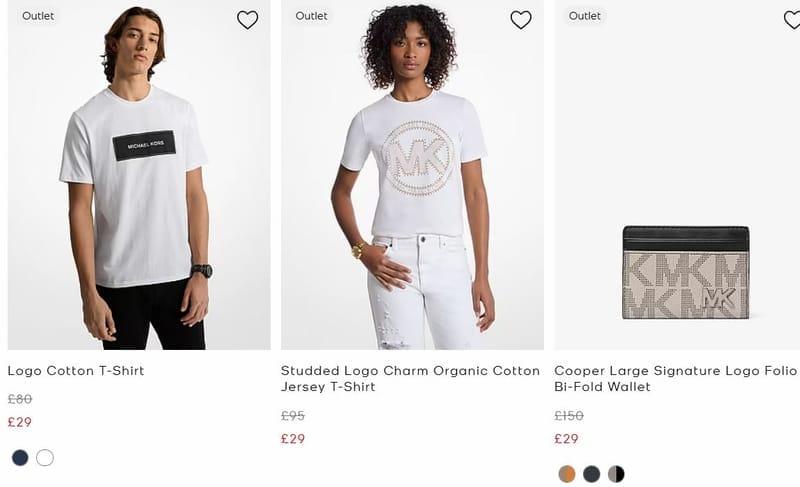
Task: Click £29 sale price of Logo Cotton T-Shirt
Action: 19,422
